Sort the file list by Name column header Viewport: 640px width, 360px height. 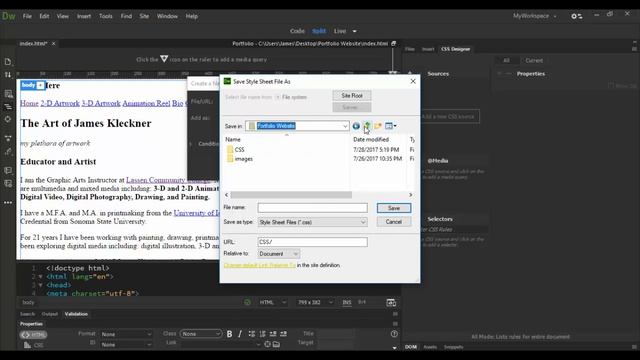233,140
